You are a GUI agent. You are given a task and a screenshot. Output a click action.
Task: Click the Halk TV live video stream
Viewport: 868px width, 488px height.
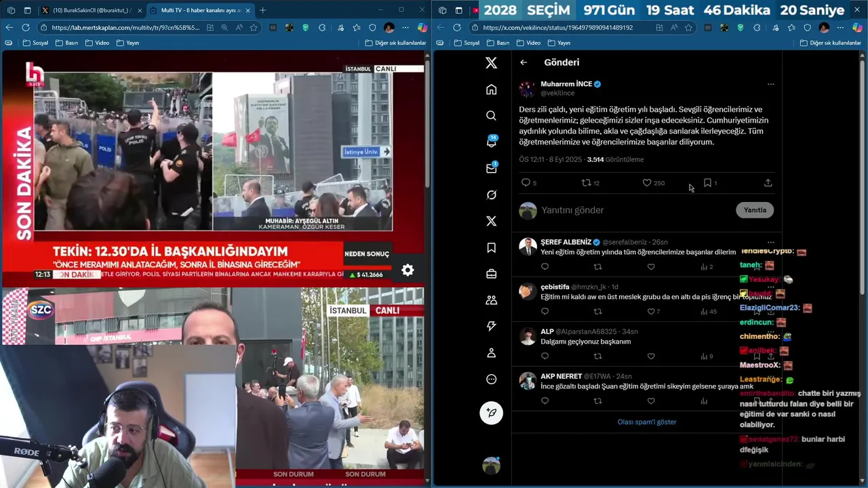pos(214,168)
